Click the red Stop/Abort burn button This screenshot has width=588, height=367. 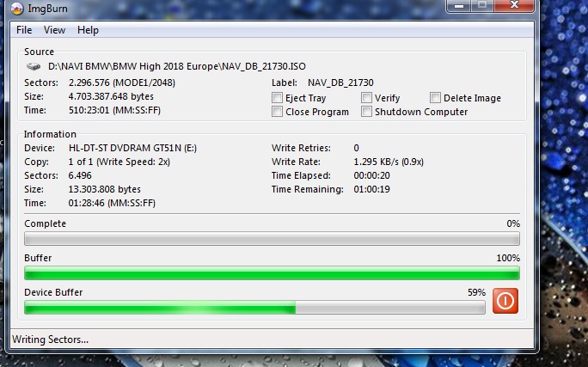[505, 301]
